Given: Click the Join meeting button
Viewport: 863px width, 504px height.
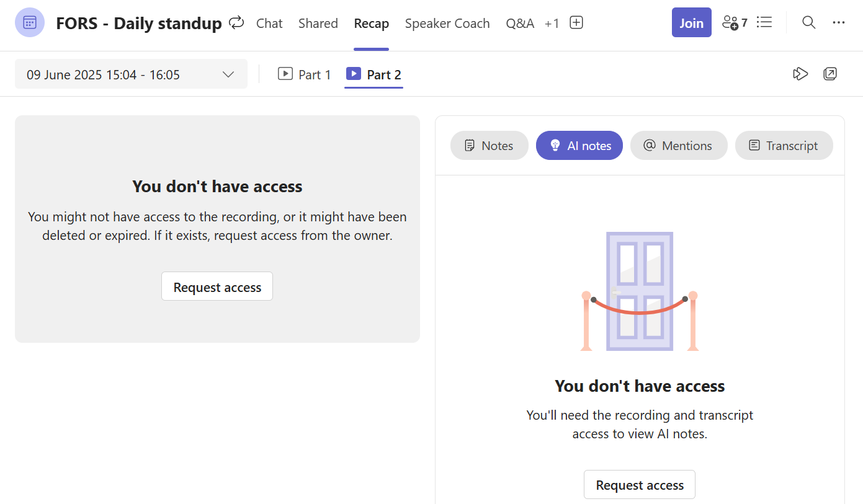Looking at the screenshot, I should (x=691, y=23).
